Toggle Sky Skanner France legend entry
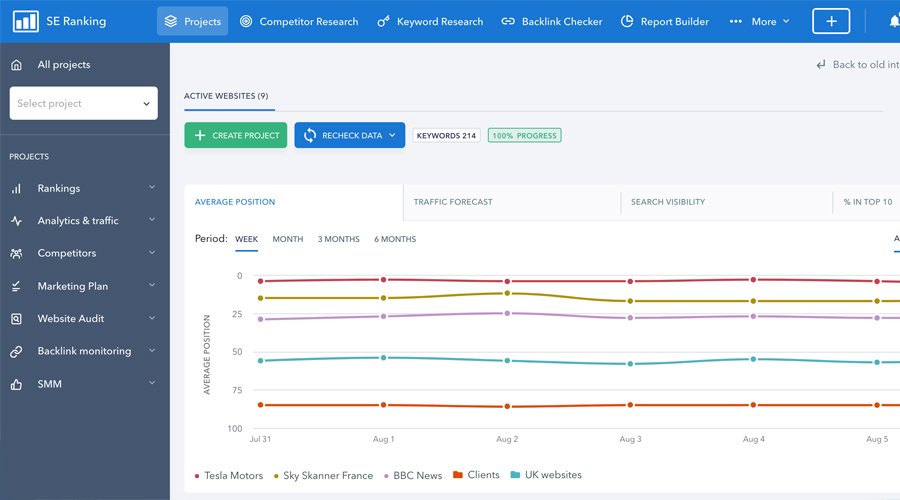 pyautogui.click(x=327, y=476)
